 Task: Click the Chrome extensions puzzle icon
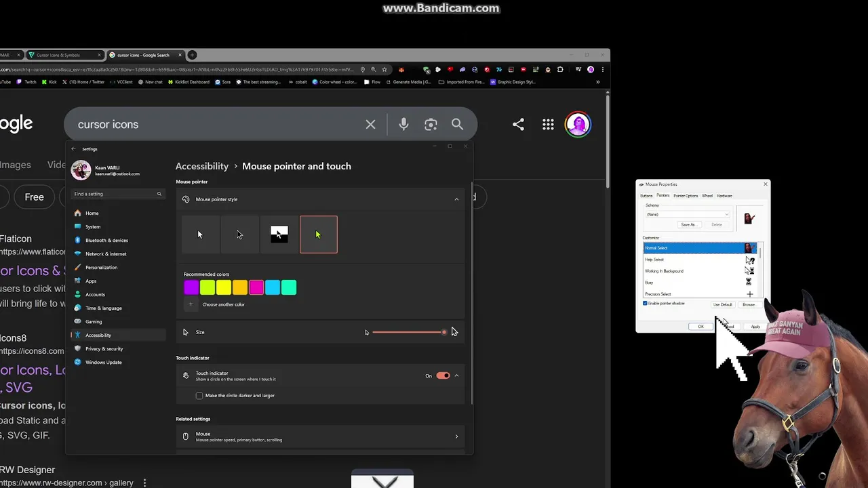point(560,69)
